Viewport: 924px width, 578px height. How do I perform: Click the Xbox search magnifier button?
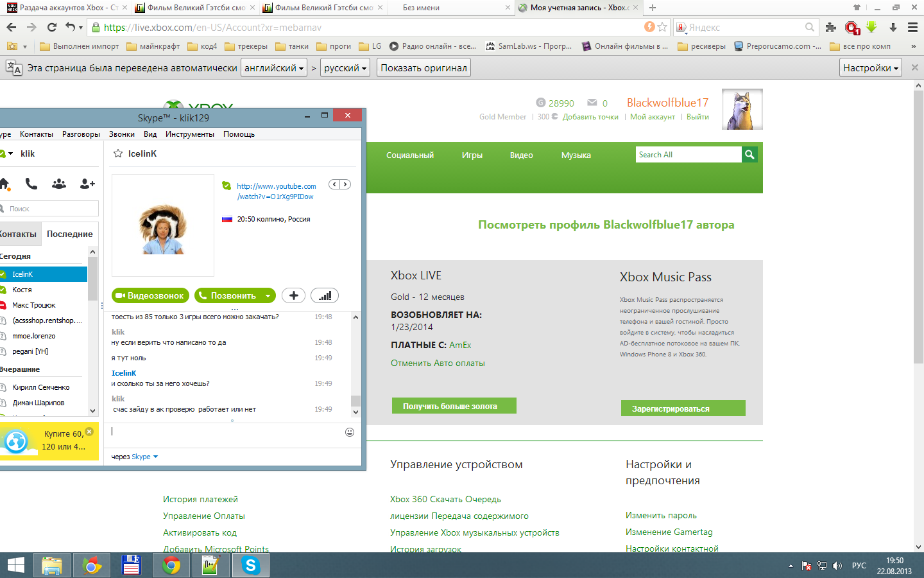click(749, 154)
